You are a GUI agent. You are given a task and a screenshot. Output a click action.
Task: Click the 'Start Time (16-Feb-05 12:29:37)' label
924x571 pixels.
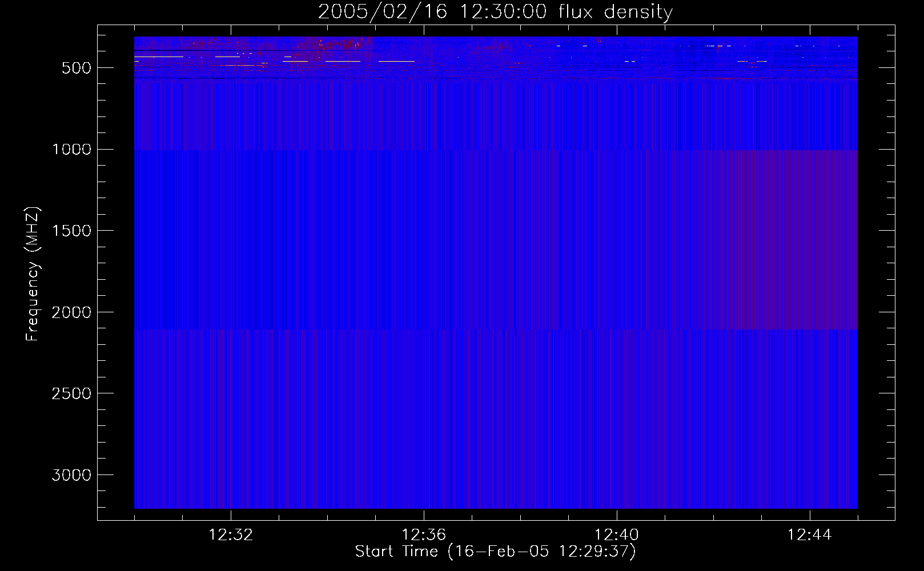[495, 552]
